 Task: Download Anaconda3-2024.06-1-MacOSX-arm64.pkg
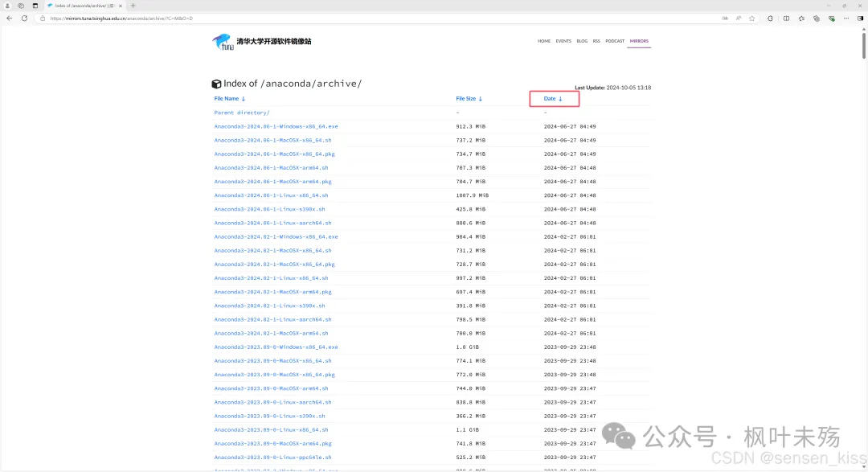[x=272, y=182]
